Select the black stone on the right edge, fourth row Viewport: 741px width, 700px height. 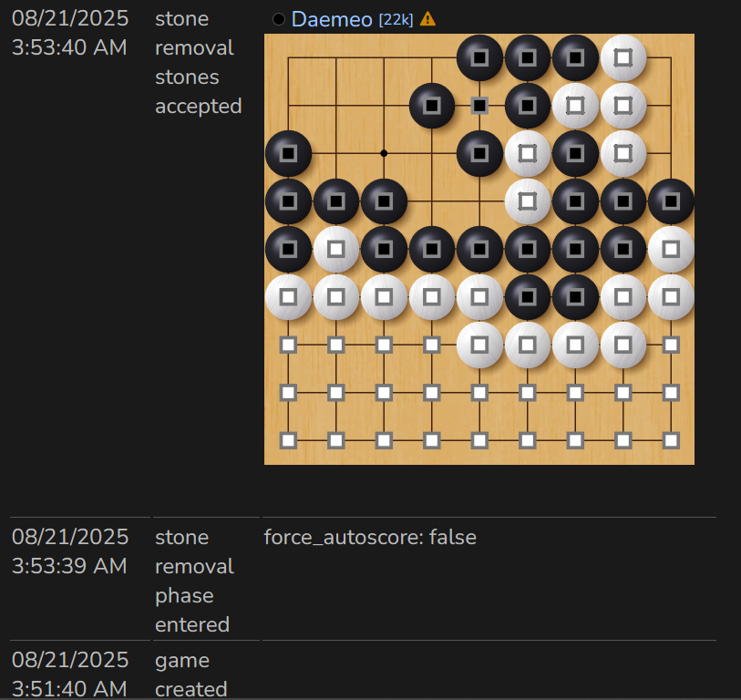tap(671, 201)
